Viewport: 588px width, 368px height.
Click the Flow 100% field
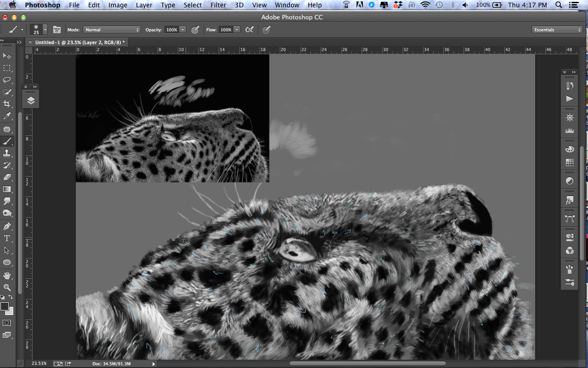click(x=226, y=29)
